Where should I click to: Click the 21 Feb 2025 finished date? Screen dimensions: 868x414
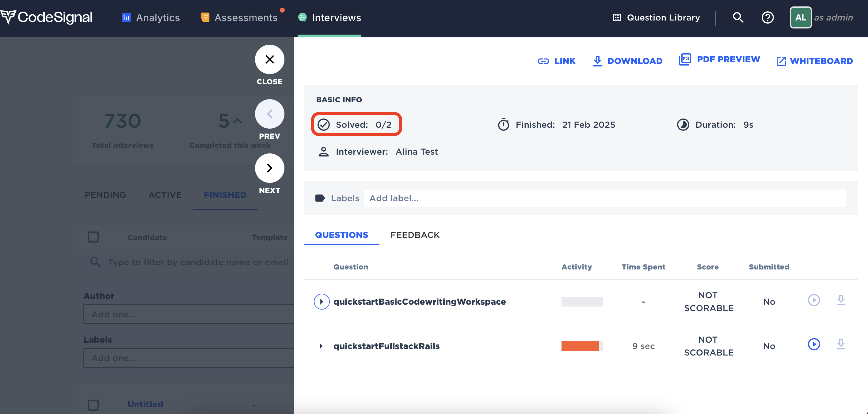[x=589, y=125]
